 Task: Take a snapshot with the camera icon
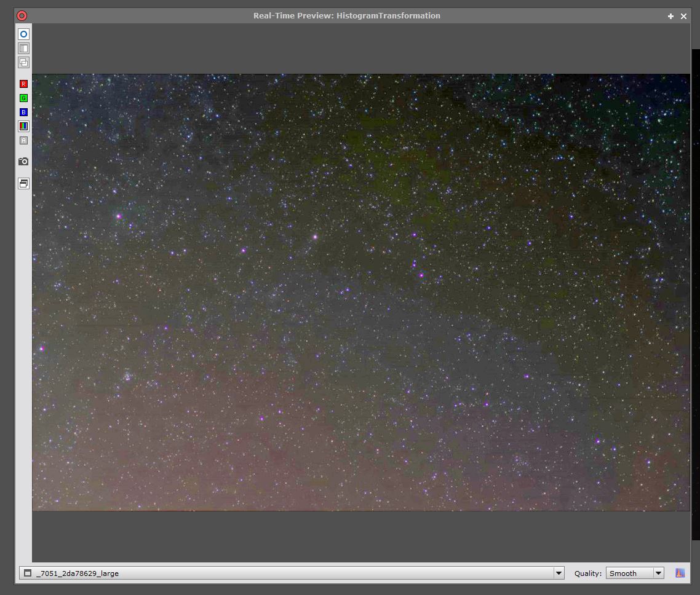(23, 162)
